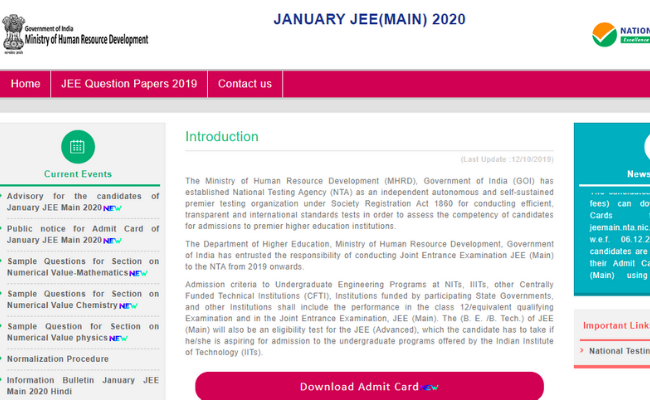
Task: Open the Home menu item
Action: click(26, 84)
